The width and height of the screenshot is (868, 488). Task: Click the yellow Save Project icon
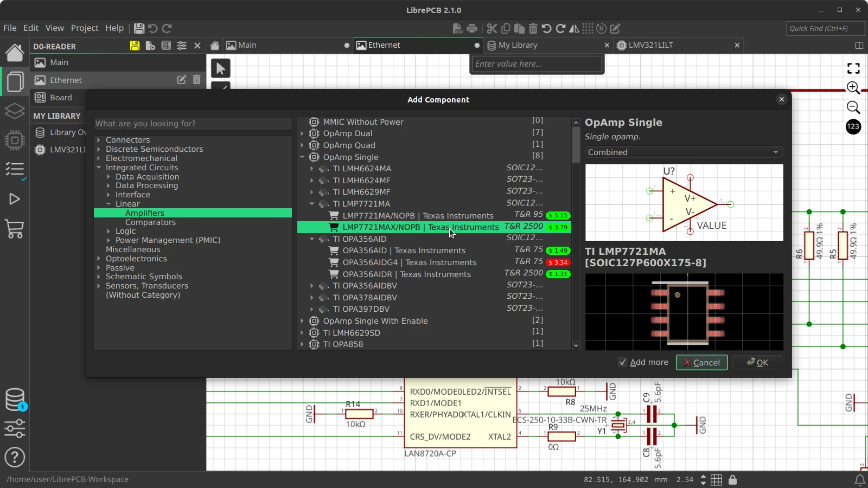135,46
